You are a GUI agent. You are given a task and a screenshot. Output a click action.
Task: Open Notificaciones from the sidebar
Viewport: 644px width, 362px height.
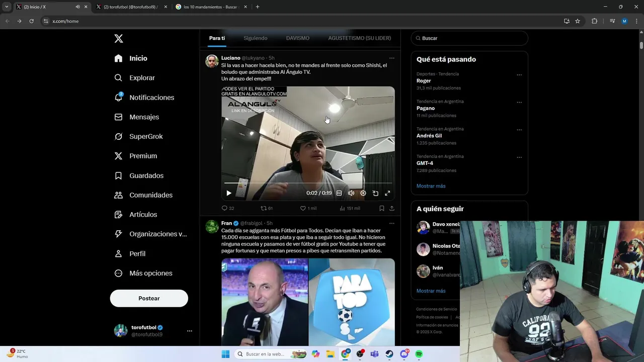pyautogui.click(x=144, y=98)
